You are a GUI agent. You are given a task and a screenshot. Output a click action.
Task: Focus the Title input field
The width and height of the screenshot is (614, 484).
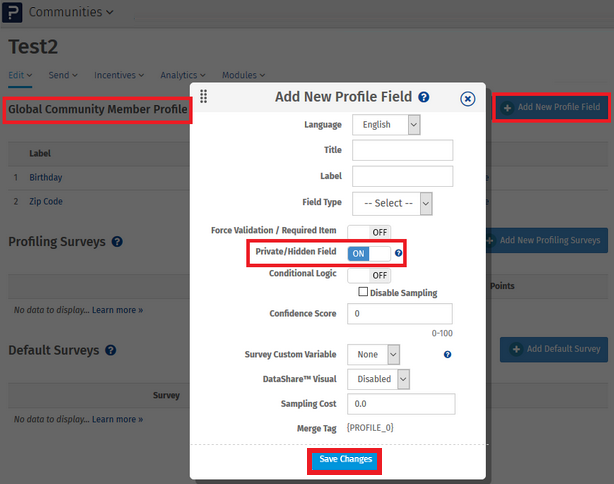click(x=403, y=150)
